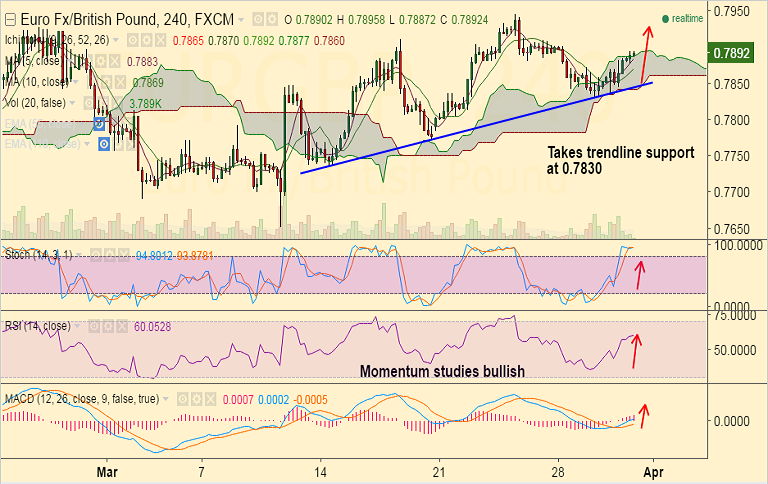Viewport: 768px width, 484px height.
Task: Hide the RSI indicator with eye icon
Action: click(94, 326)
